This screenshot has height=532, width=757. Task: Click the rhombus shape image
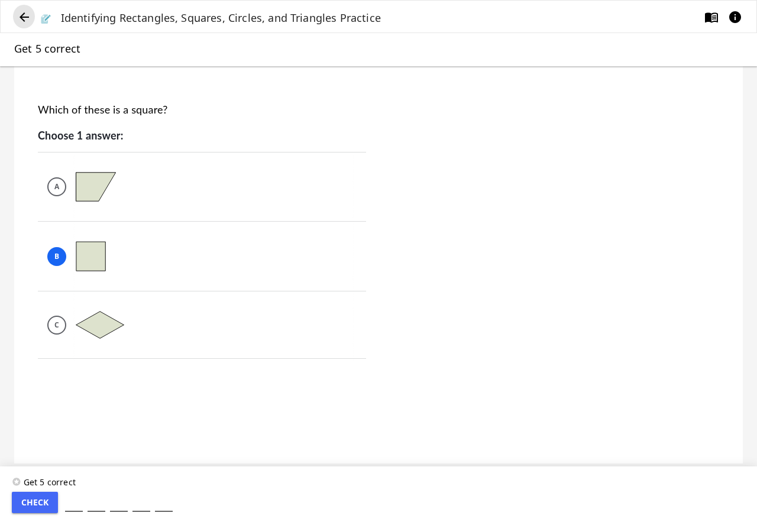click(x=100, y=325)
